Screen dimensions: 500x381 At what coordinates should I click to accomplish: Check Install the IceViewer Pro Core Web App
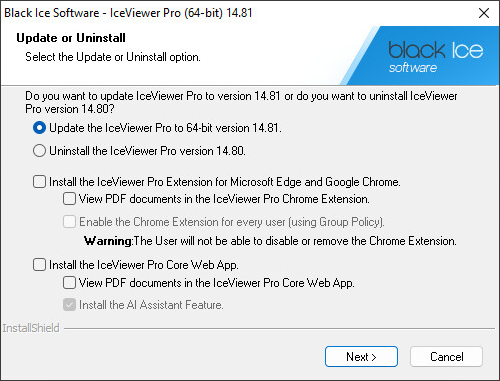pyautogui.click(x=39, y=265)
